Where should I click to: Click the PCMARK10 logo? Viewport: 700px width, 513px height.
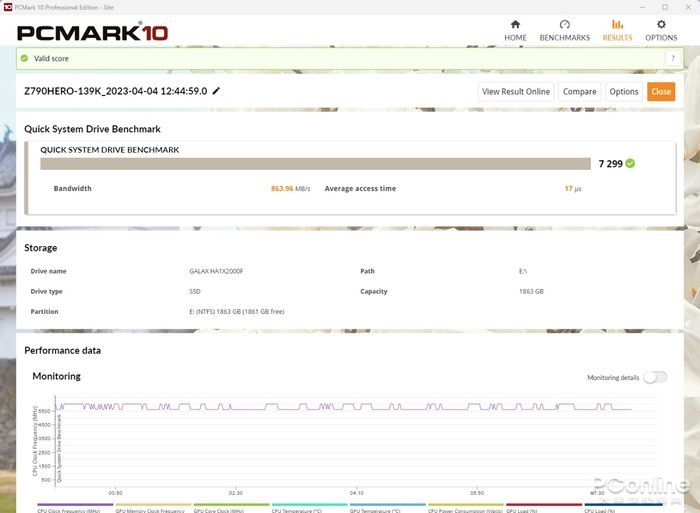tap(92, 33)
